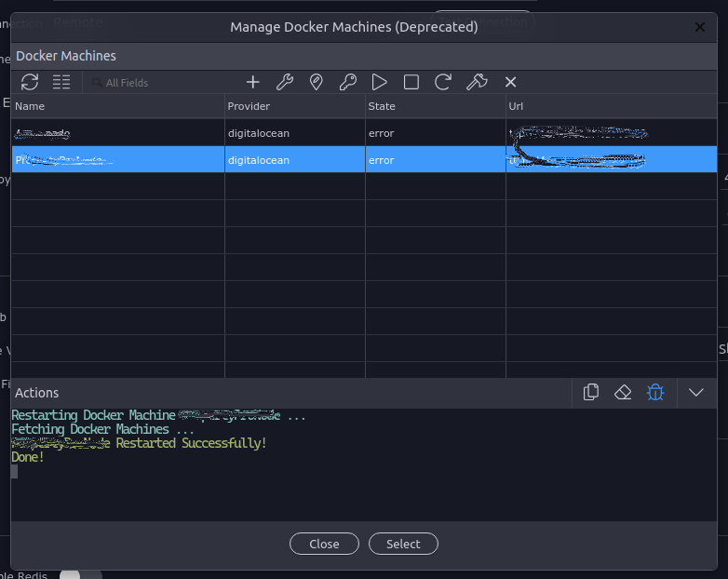Clear the Actions log with eraser
The image size is (728, 579).
pyautogui.click(x=623, y=392)
